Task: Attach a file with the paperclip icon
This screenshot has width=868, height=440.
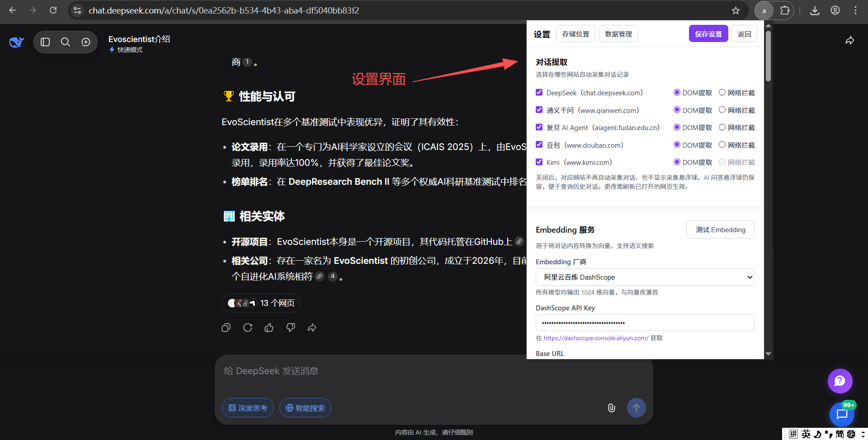Action: [611, 408]
